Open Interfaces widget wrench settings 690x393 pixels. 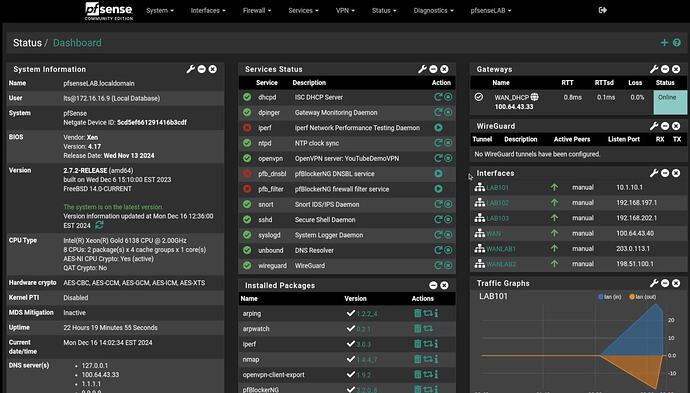coord(654,173)
